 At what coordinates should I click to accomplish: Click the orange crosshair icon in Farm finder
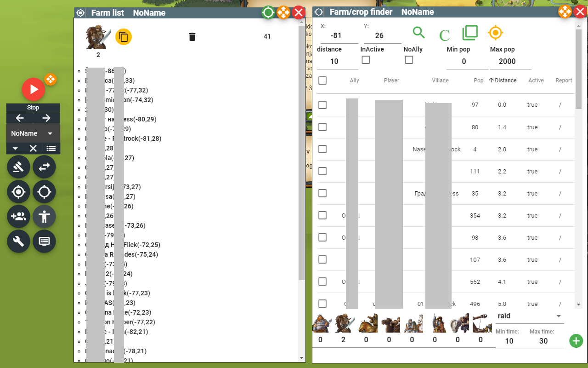[x=496, y=33]
